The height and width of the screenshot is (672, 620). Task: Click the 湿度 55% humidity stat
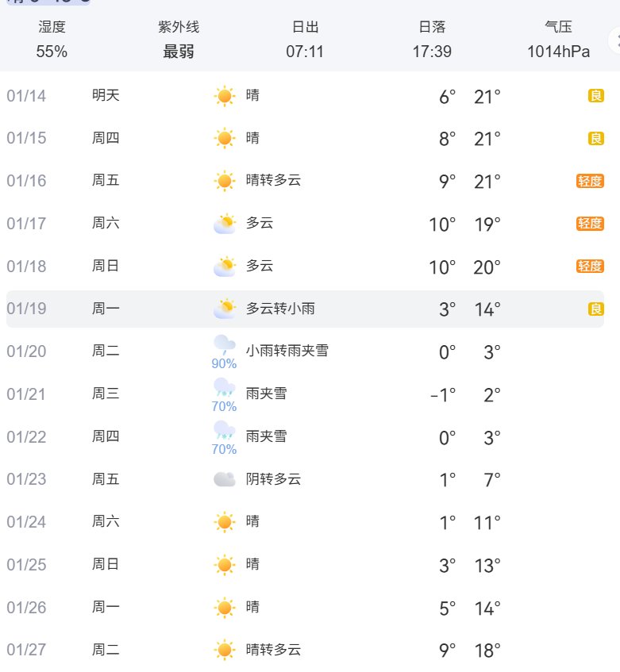point(52,40)
